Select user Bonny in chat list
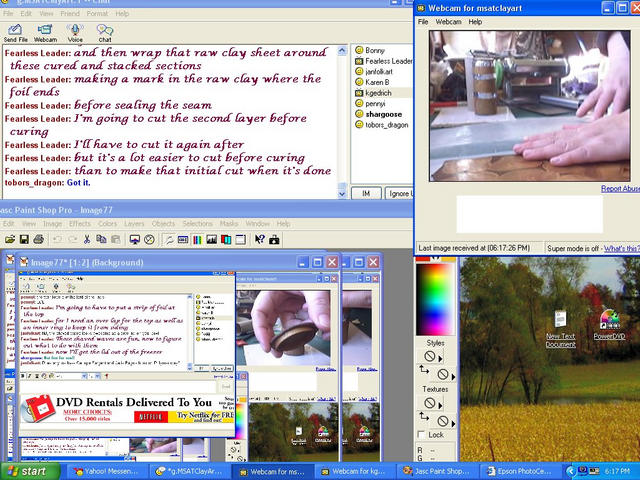 click(x=375, y=50)
